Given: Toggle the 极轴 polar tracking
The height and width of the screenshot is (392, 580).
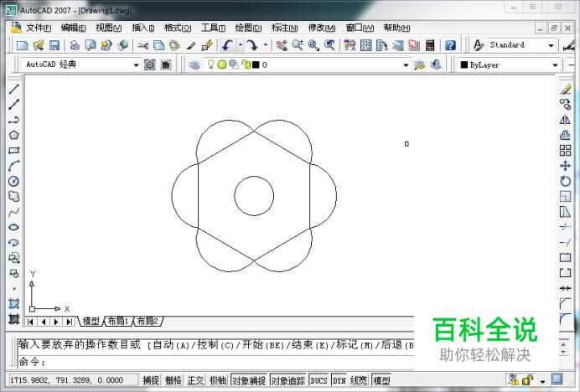Looking at the screenshot, I should pyautogui.click(x=218, y=380).
